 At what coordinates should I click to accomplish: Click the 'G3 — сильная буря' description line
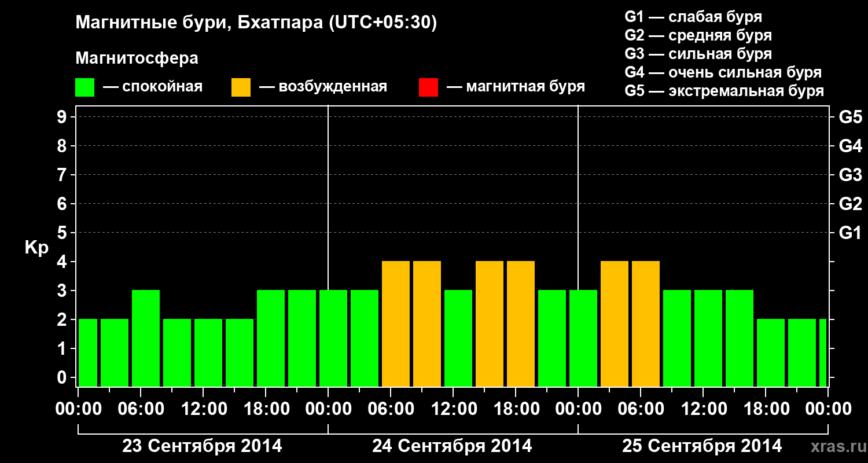698,54
